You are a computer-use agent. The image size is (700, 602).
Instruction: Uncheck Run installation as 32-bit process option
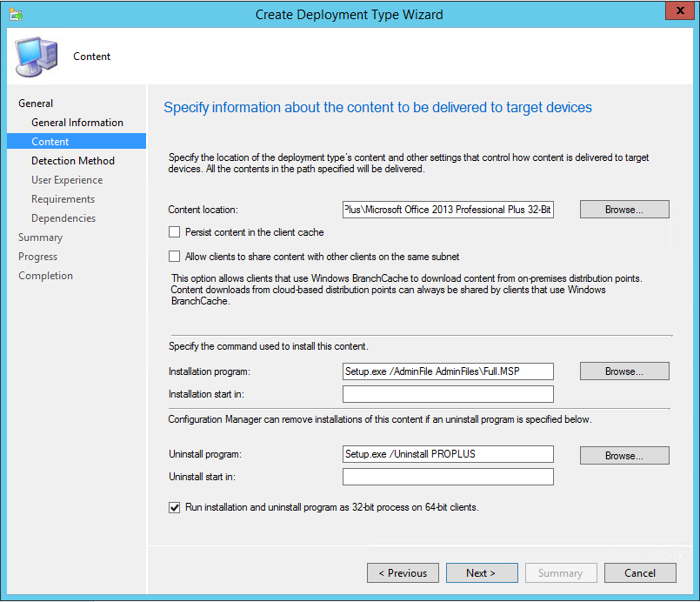pos(175,507)
